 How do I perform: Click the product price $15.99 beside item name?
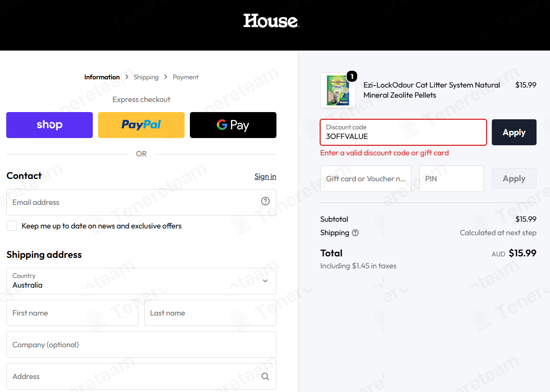[526, 85]
